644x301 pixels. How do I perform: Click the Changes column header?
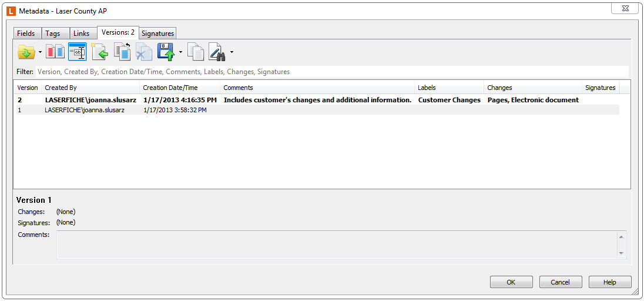pyautogui.click(x=533, y=88)
